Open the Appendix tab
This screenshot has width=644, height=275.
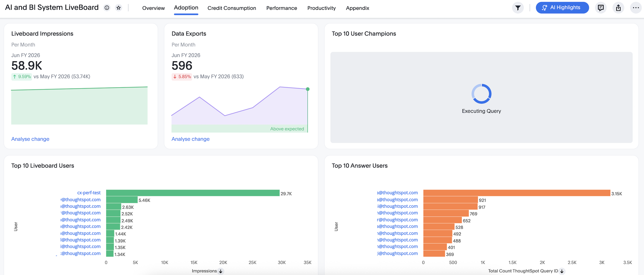click(357, 8)
